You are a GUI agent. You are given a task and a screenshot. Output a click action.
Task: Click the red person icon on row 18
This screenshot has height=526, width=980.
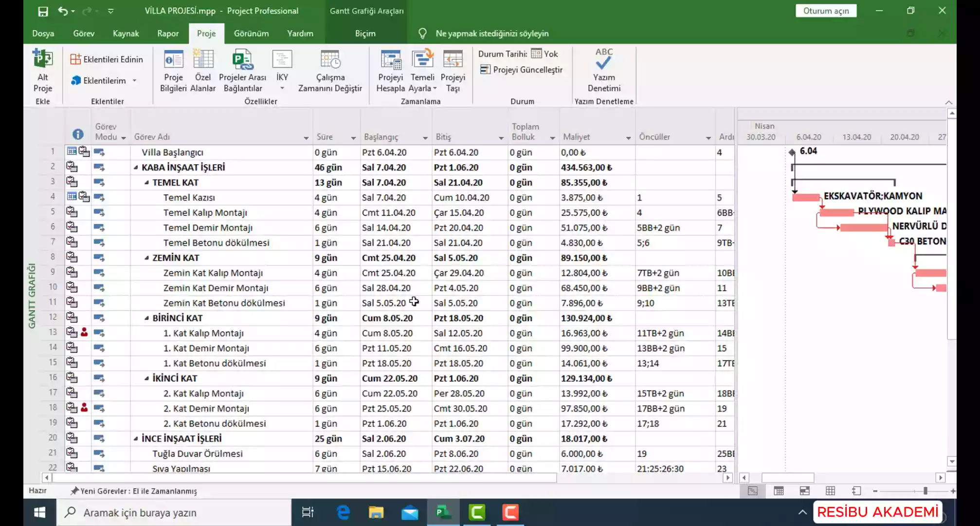[x=84, y=407]
